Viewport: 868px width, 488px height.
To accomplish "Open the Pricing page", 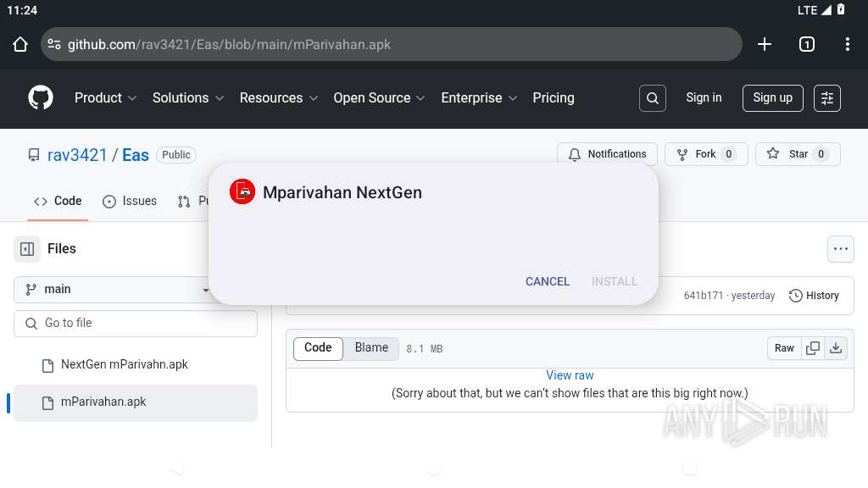I will 554,98.
